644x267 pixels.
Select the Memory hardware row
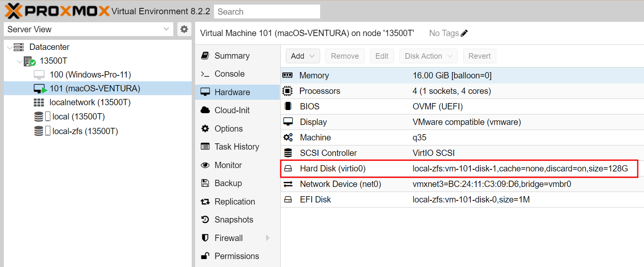coord(462,75)
